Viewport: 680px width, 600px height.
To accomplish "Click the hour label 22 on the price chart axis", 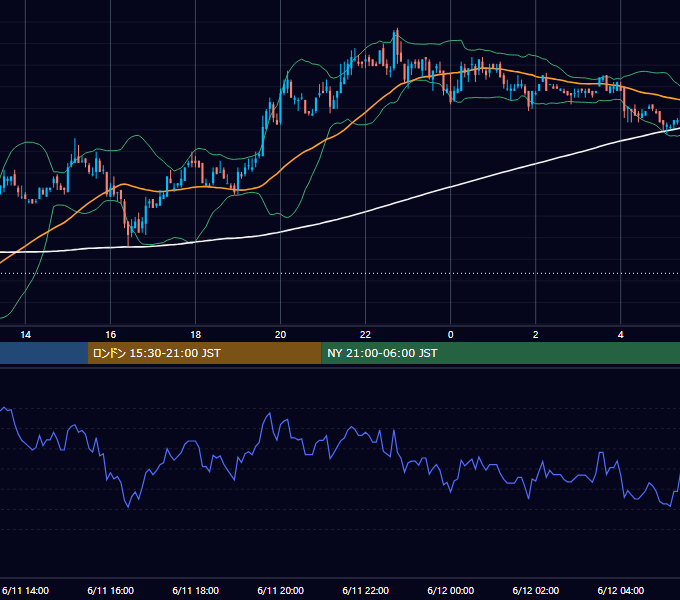I will 366,335.
